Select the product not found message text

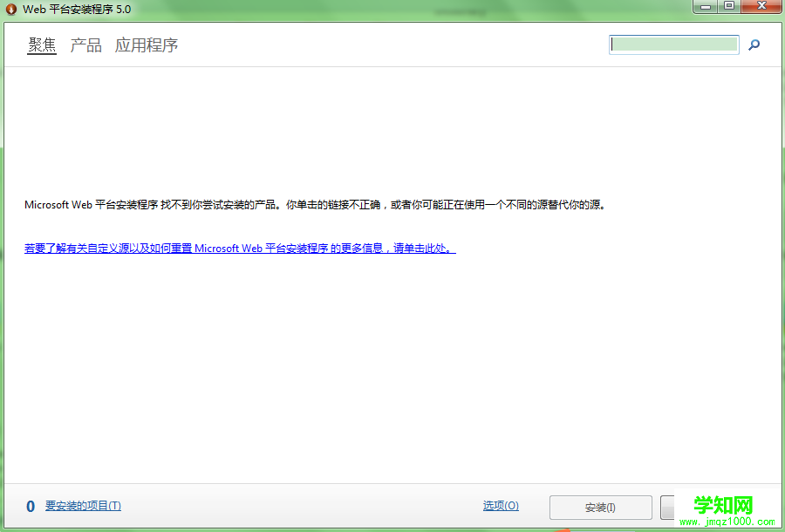(316, 205)
